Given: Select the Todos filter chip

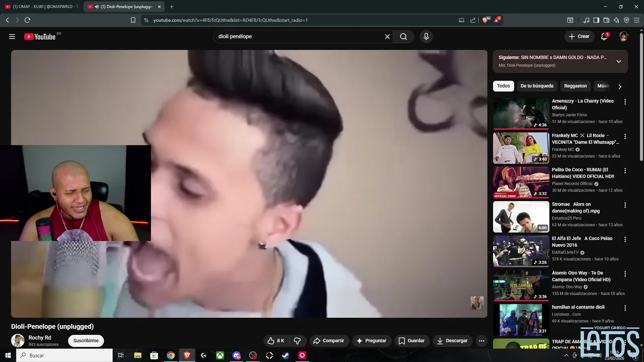Looking at the screenshot, I should [x=504, y=86].
